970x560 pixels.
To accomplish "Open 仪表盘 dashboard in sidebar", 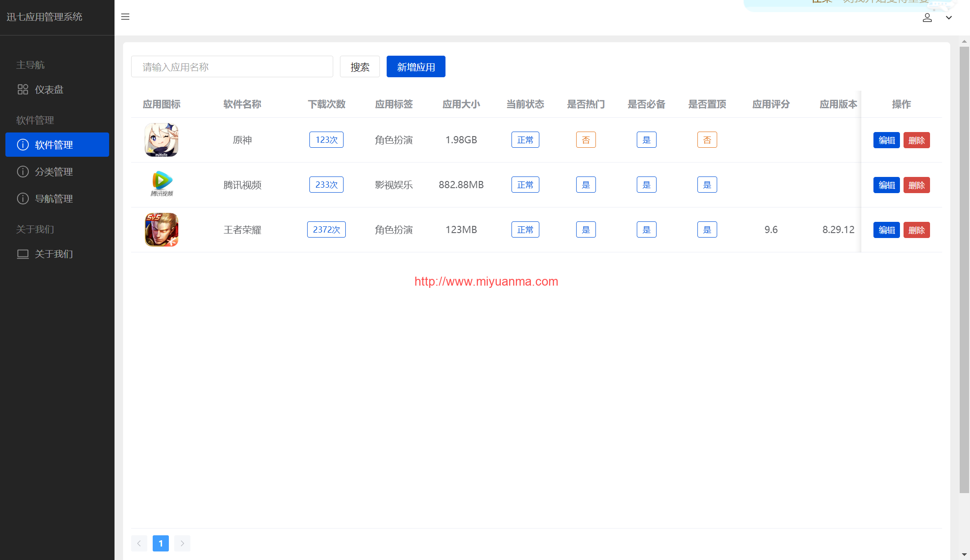I will [57, 89].
